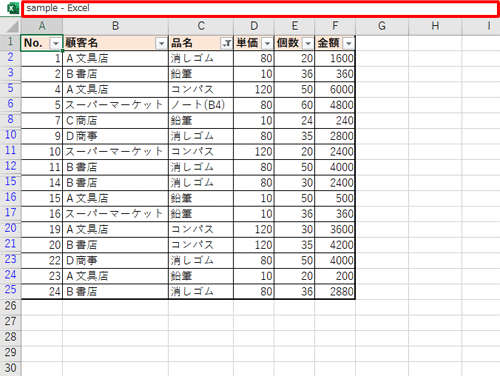Viewport: 500px width, 376px height.
Task: Select the cell with amount 6000
Action: point(335,89)
